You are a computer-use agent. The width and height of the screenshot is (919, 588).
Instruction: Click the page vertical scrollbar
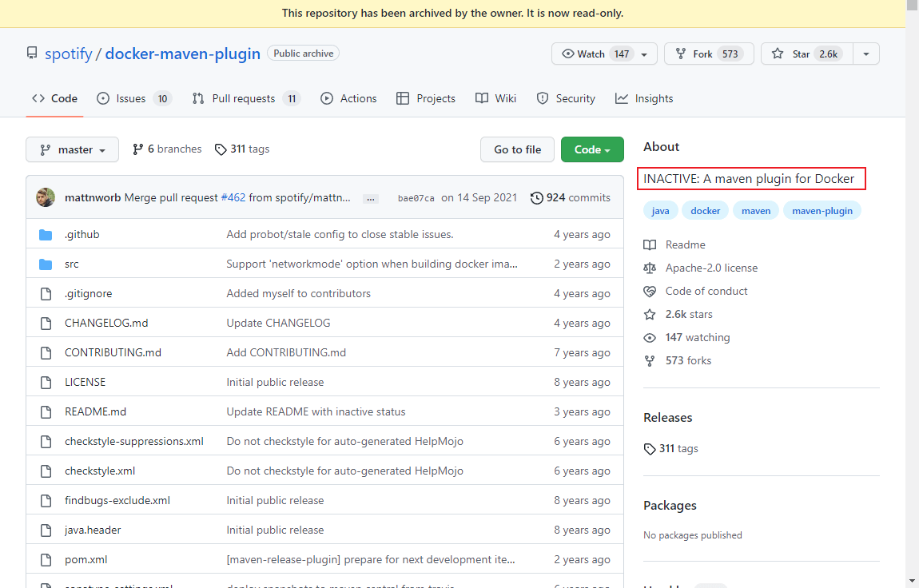pyautogui.click(x=913, y=294)
